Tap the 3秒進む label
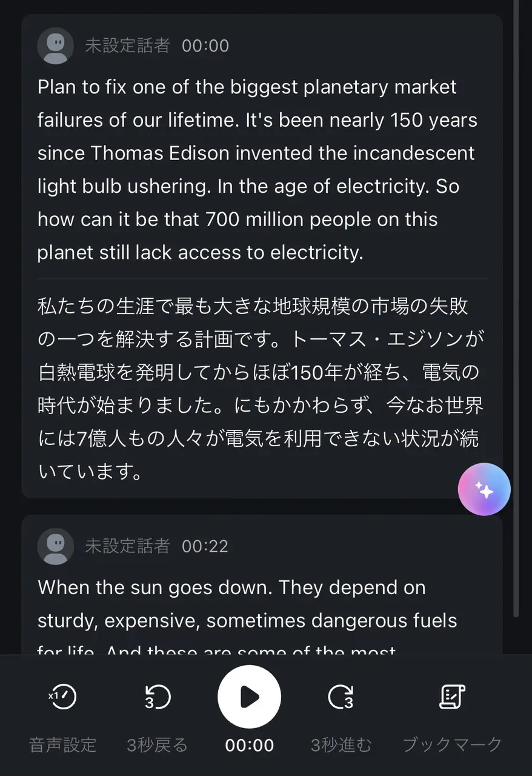This screenshot has width=532, height=776. [x=341, y=744]
